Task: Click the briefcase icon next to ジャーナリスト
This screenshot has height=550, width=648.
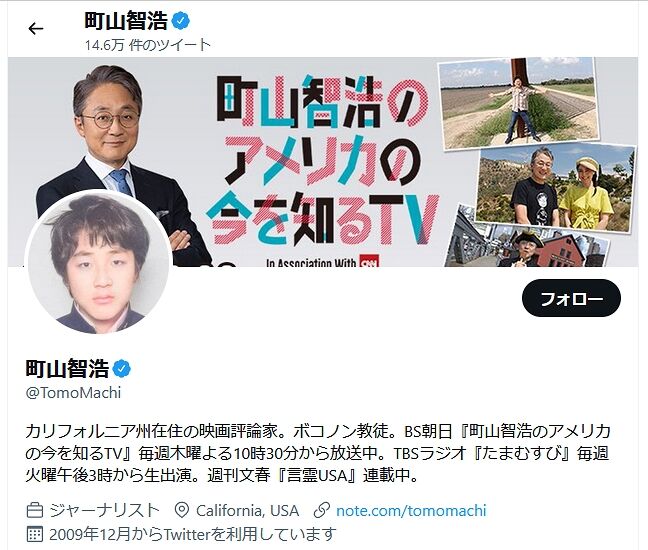Action: coord(35,510)
